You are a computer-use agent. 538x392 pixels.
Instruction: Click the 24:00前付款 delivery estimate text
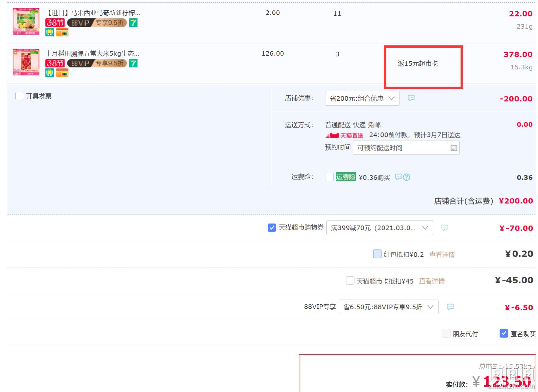tap(415, 135)
